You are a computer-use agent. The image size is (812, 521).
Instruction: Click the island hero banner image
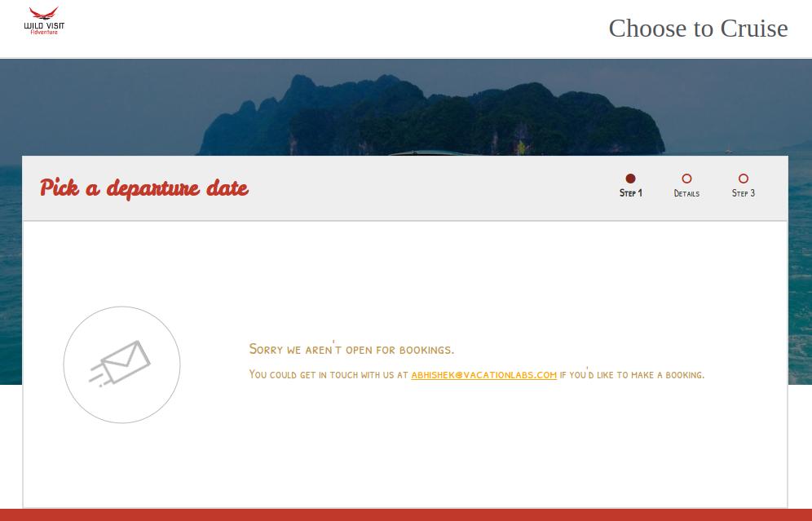tap(406, 107)
